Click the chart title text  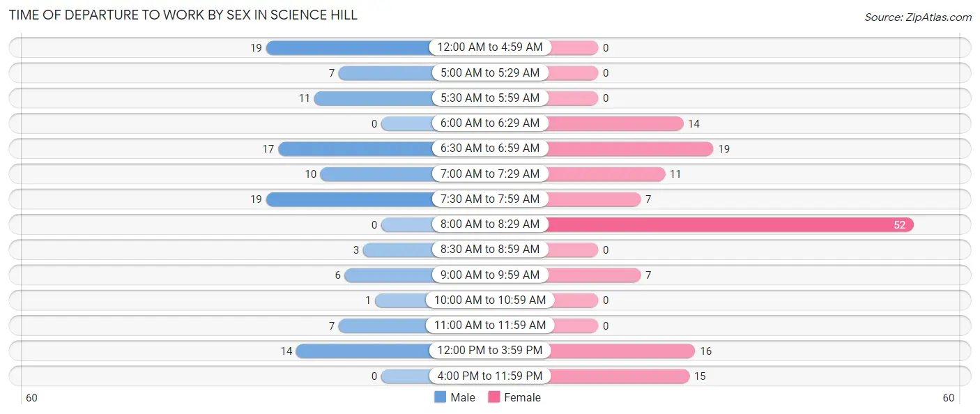point(183,15)
